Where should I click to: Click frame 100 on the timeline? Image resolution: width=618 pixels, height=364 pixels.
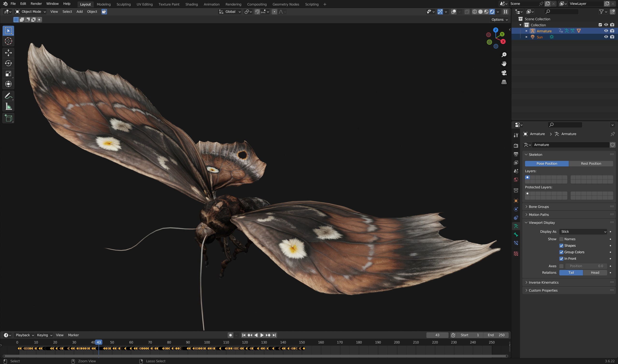[207, 343]
